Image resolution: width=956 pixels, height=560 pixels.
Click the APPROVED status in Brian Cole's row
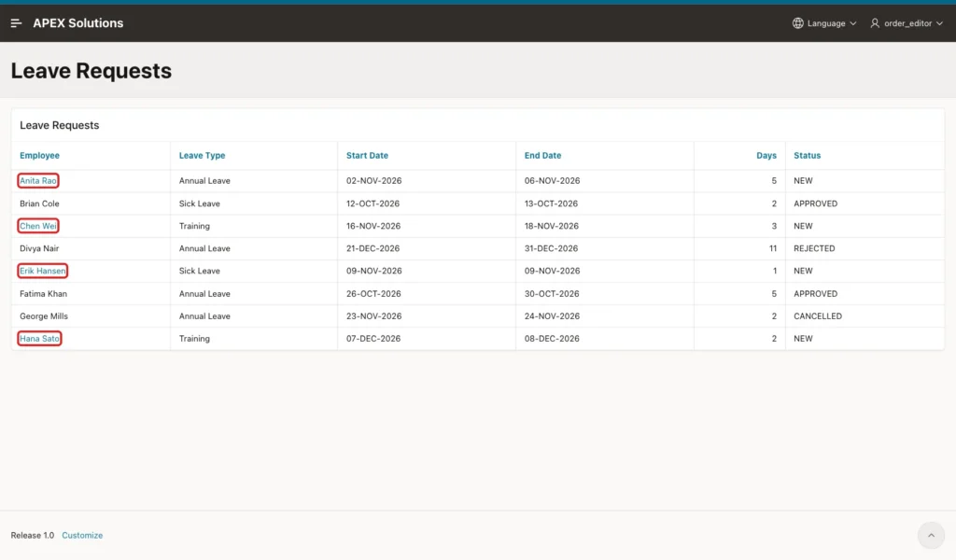pyautogui.click(x=816, y=203)
